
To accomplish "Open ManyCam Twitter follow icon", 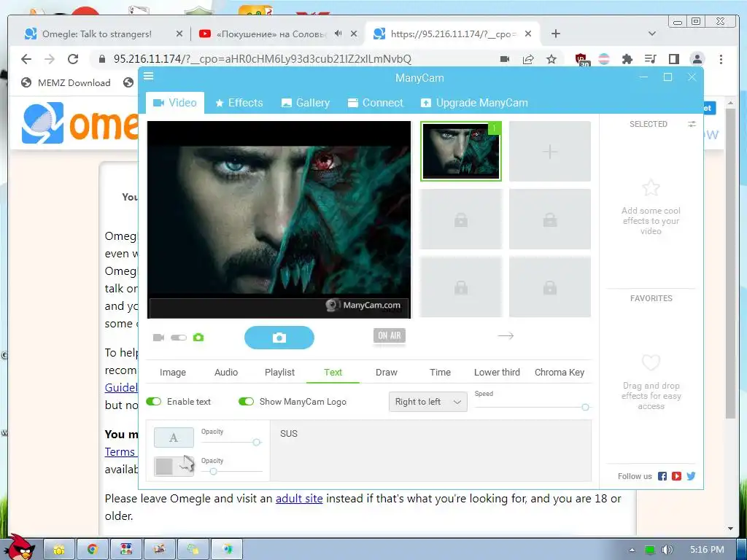I will pos(692,476).
